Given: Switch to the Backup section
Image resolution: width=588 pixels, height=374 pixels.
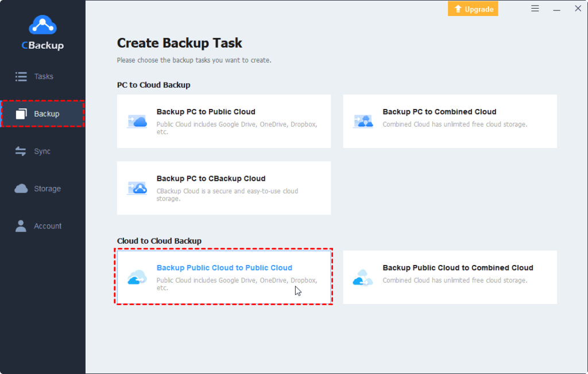Looking at the screenshot, I should click(42, 114).
